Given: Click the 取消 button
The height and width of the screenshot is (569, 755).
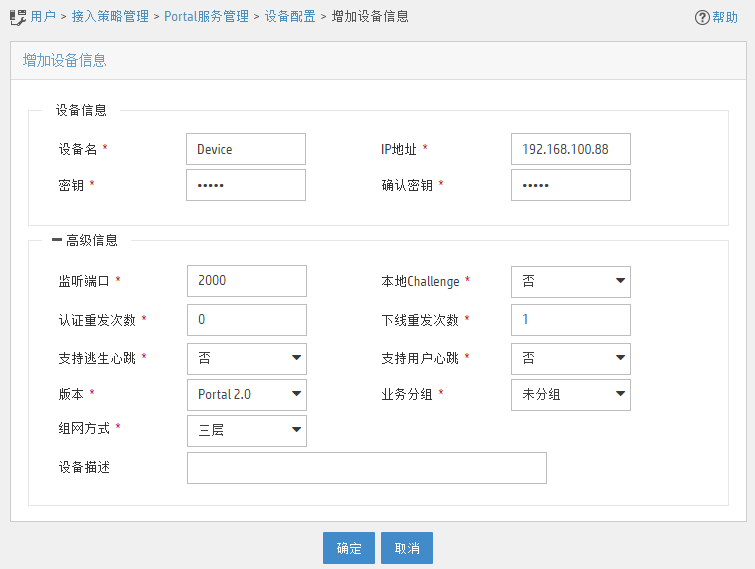Looking at the screenshot, I should click(x=407, y=548).
